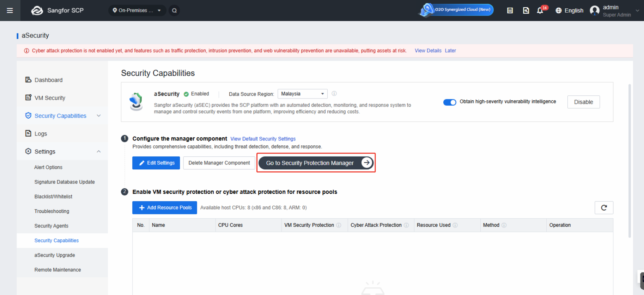Click info icon beside Cyber Attack Protection
The width and height of the screenshot is (644, 295).
[406, 225]
